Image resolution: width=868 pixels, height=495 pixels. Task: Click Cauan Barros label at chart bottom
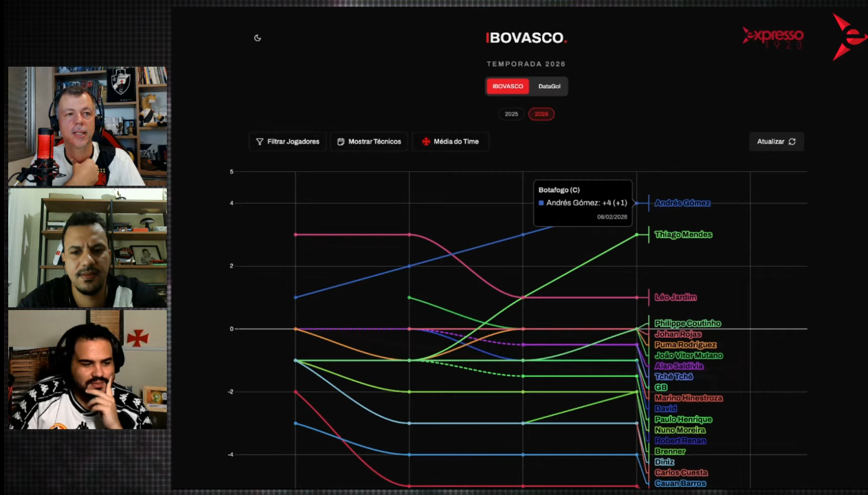point(680,483)
